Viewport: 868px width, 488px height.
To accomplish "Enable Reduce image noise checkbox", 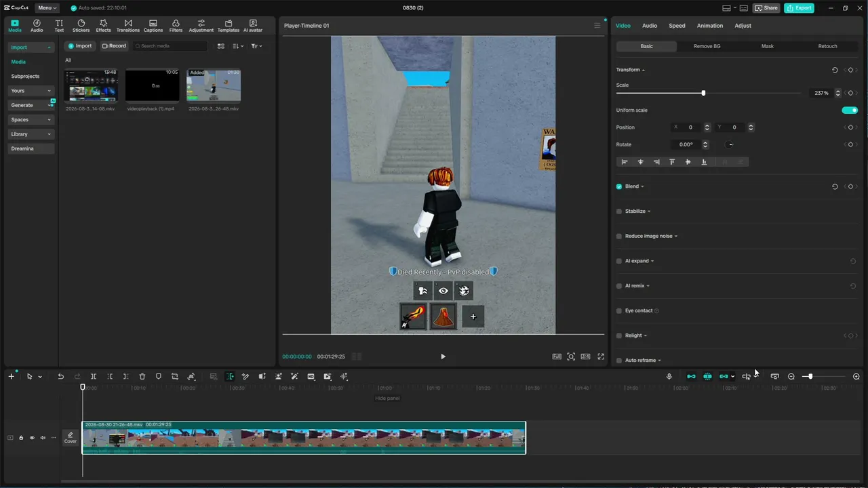I will click(619, 236).
